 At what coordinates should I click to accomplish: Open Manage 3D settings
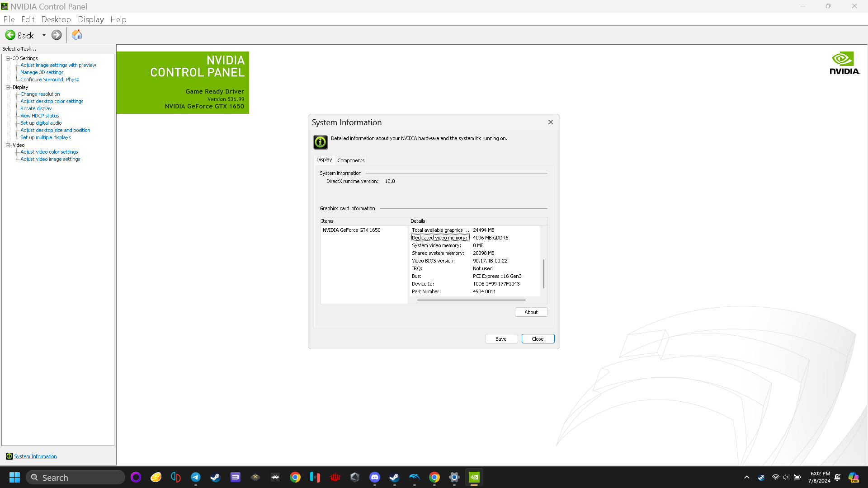tap(42, 72)
